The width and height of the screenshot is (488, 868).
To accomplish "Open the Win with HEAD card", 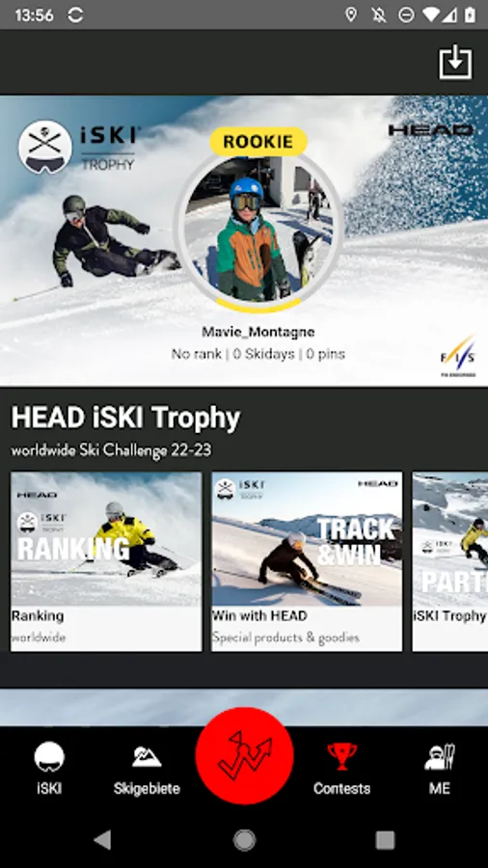I will (307, 561).
